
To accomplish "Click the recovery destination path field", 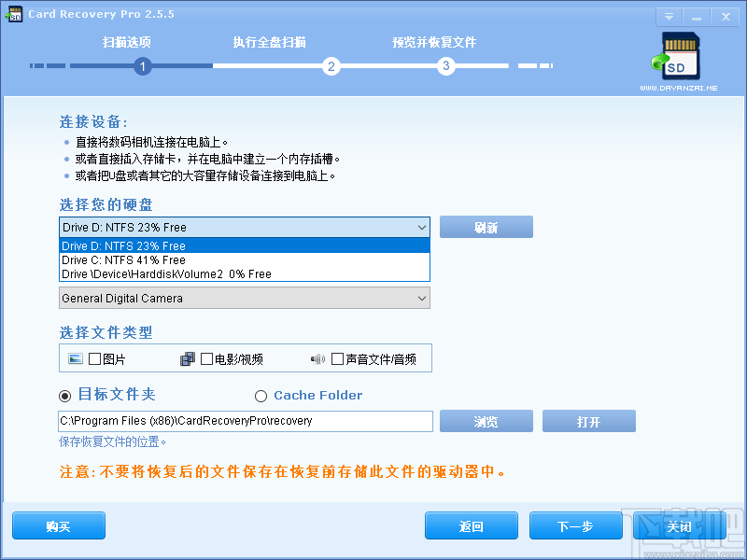I will [x=246, y=421].
